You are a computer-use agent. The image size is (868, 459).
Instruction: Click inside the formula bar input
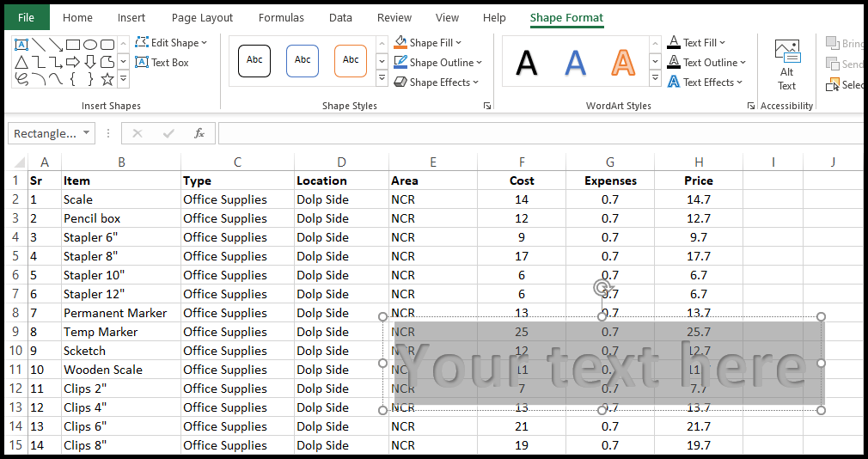[542, 133]
